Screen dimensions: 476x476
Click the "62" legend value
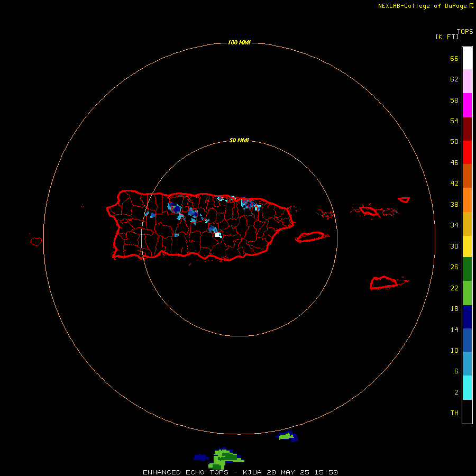click(454, 79)
